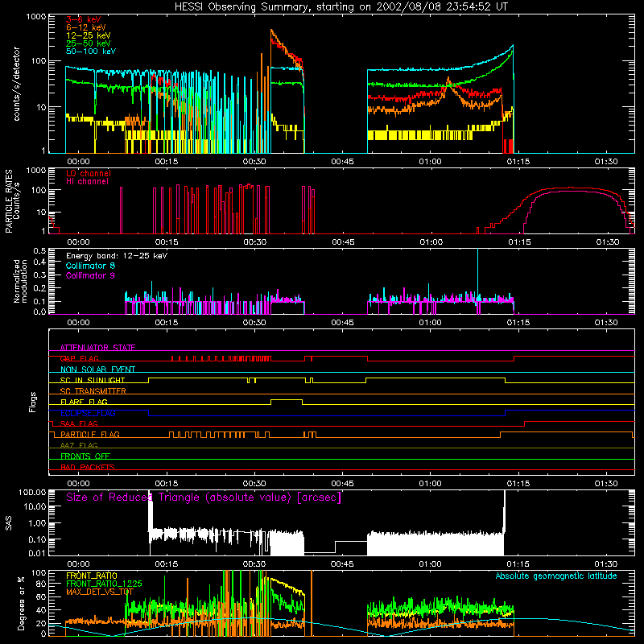Click the SC_TRANSMITTER flag label
This screenshot has width=644, height=644.
click(x=93, y=391)
